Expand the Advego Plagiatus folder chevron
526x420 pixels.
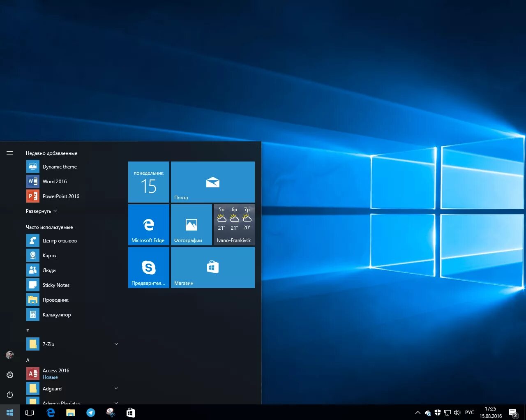(116, 403)
